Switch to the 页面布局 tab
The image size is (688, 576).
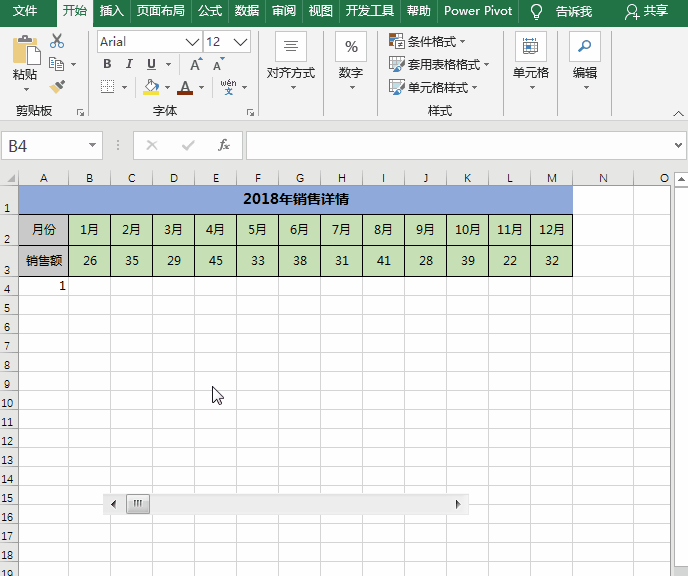161,11
